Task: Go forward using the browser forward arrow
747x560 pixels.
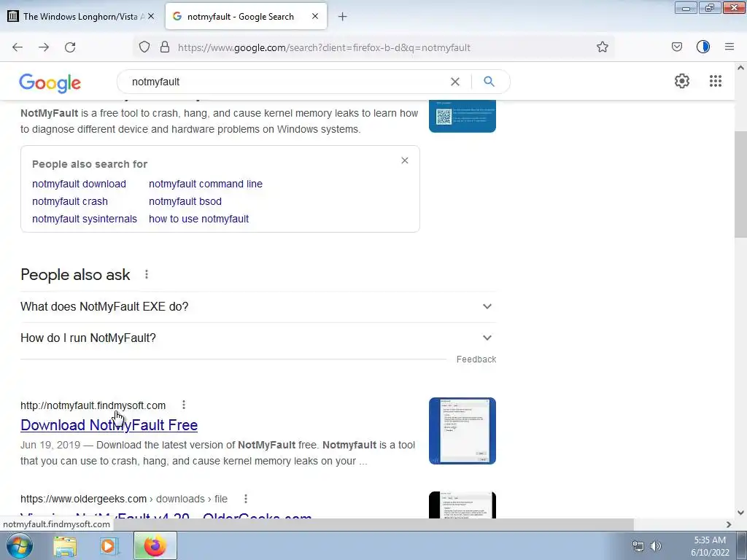Action: (44, 47)
